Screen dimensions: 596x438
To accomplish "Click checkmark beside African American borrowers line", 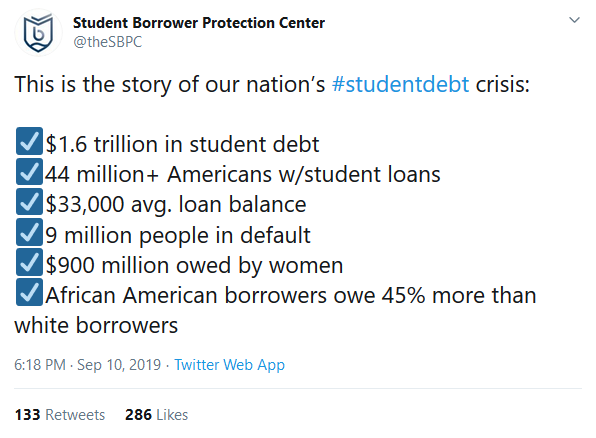I will tap(29, 292).
